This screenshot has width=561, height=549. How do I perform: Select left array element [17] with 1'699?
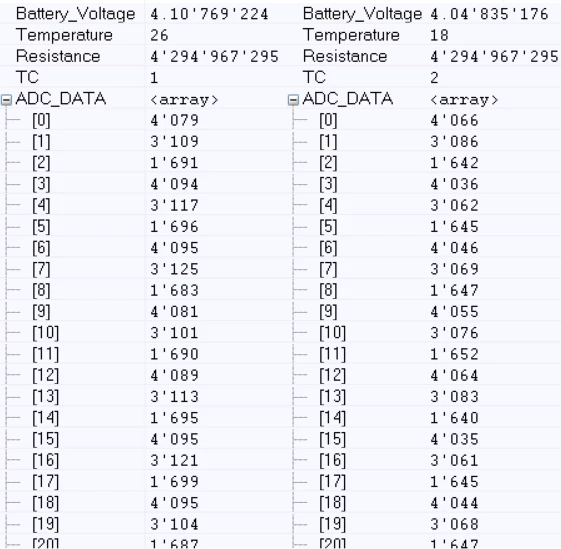[143, 482]
